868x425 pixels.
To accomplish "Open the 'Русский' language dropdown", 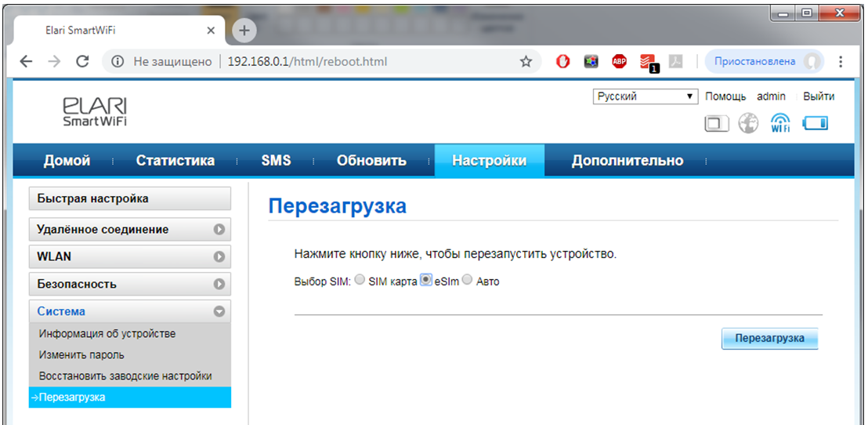I will click(x=645, y=96).
